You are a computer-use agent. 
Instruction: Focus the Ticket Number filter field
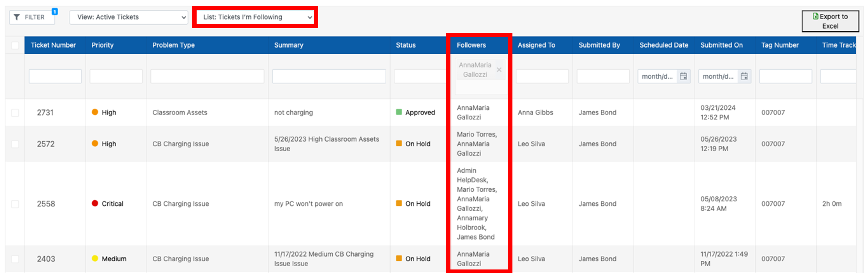coord(55,76)
